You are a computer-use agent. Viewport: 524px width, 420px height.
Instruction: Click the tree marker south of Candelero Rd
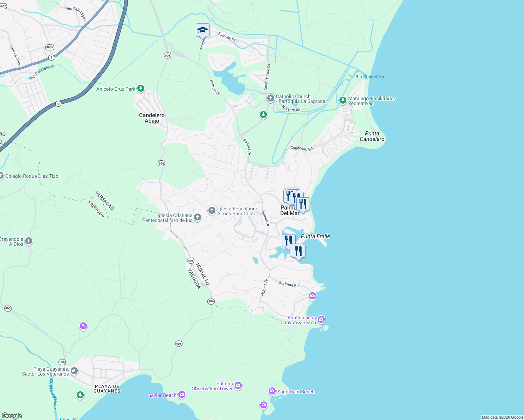click(x=263, y=114)
